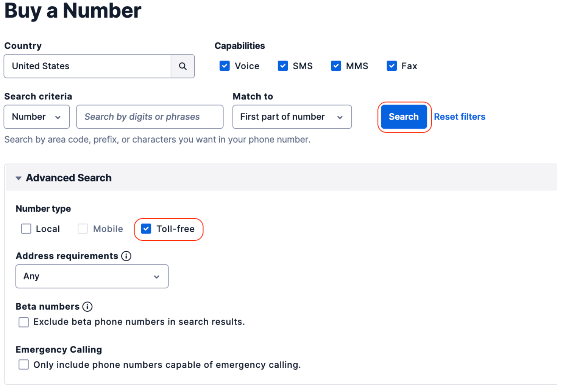572x392 pixels.
Task: Expand the Address requirements Any dropdown
Action: click(92, 276)
